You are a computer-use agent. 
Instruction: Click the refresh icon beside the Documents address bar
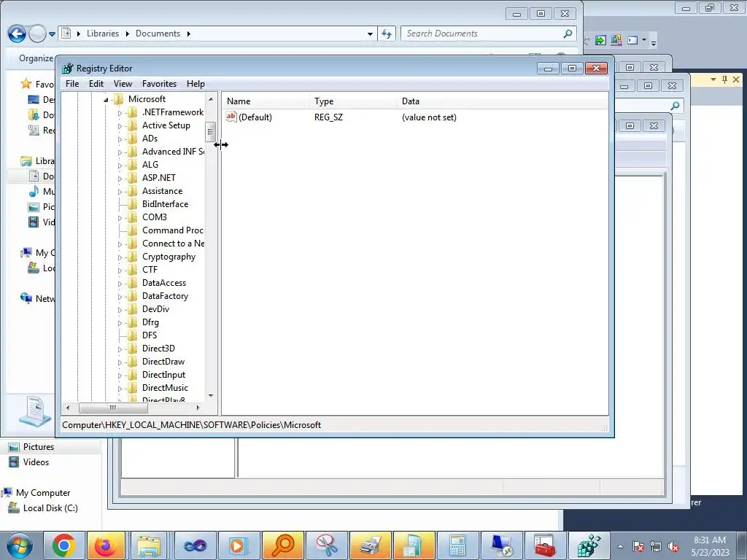387,34
